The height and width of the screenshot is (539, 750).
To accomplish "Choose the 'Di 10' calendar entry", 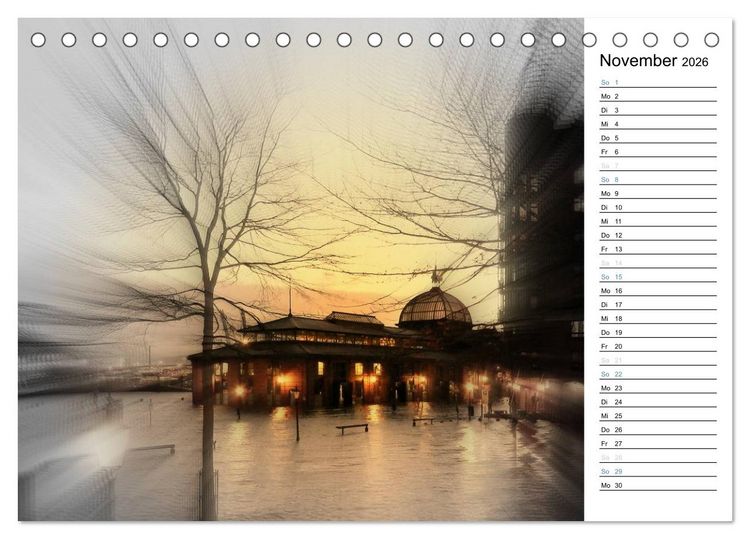I will coord(658,207).
